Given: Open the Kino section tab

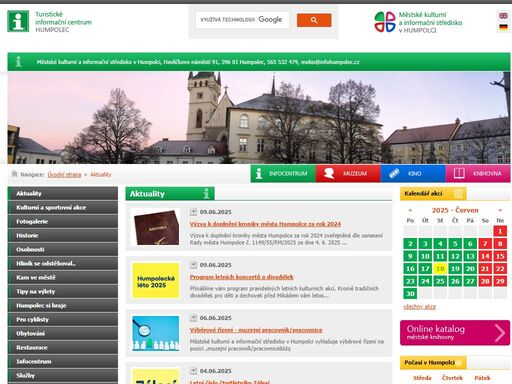Looking at the screenshot, I should click(x=413, y=173).
